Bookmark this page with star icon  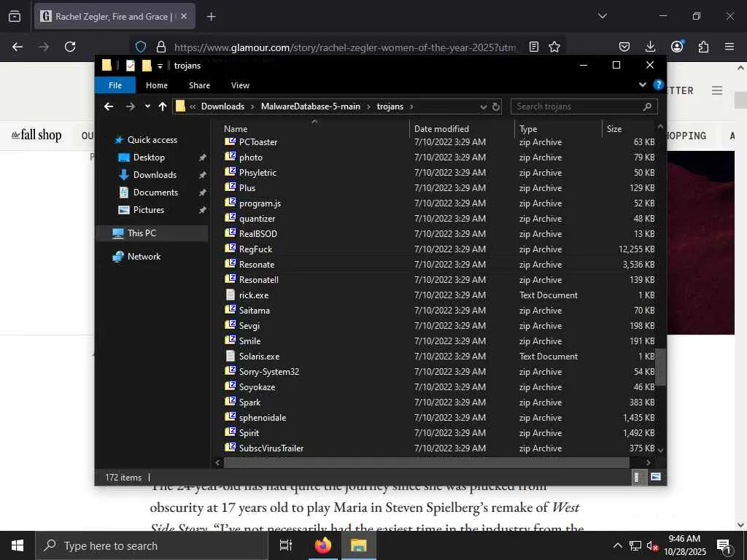click(554, 47)
